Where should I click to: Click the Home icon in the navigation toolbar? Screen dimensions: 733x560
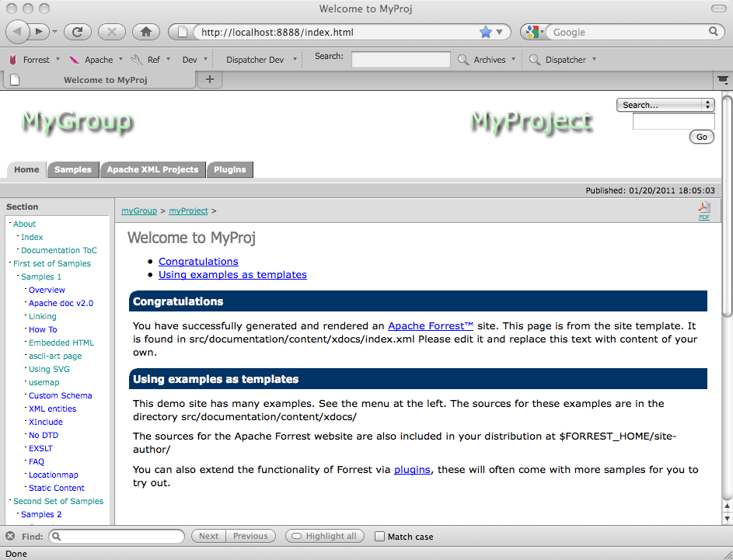(145, 32)
